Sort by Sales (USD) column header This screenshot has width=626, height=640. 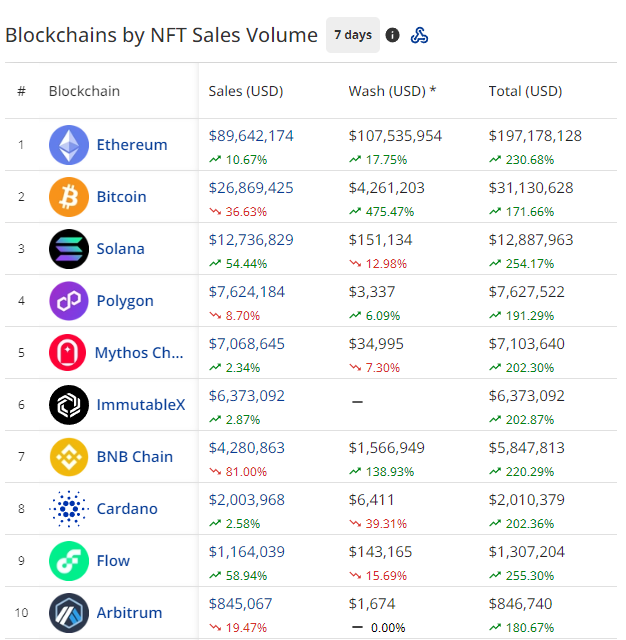tap(246, 91)
